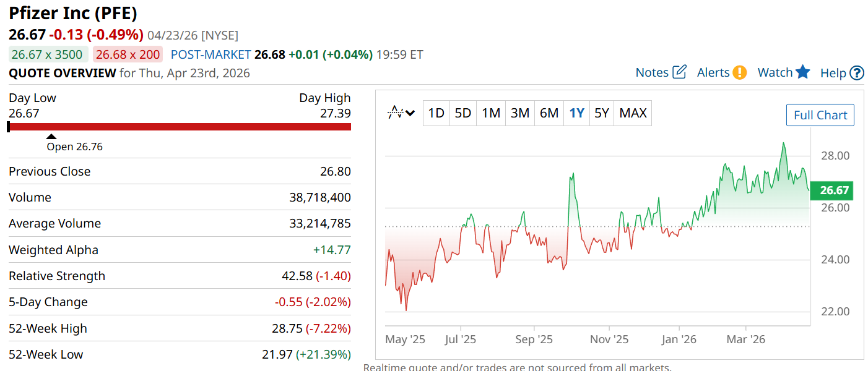868x371 pixels.
Task: Select the 1D chart range
Action: (436, 113)
